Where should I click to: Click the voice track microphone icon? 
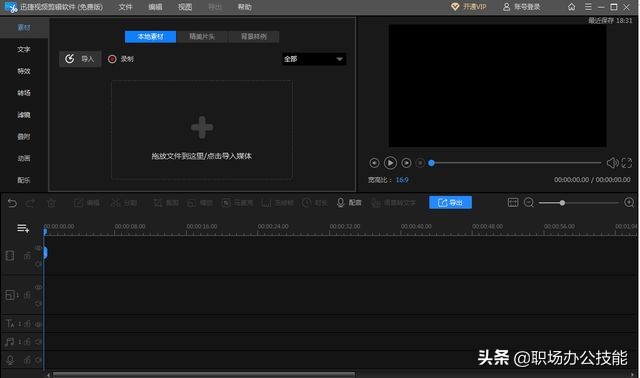pos(10,360)
